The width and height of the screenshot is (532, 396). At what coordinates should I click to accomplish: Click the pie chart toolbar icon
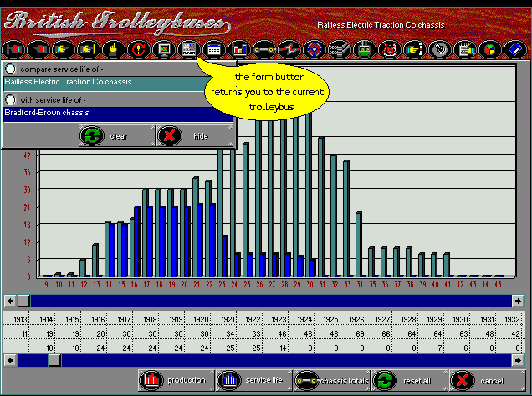490,50
